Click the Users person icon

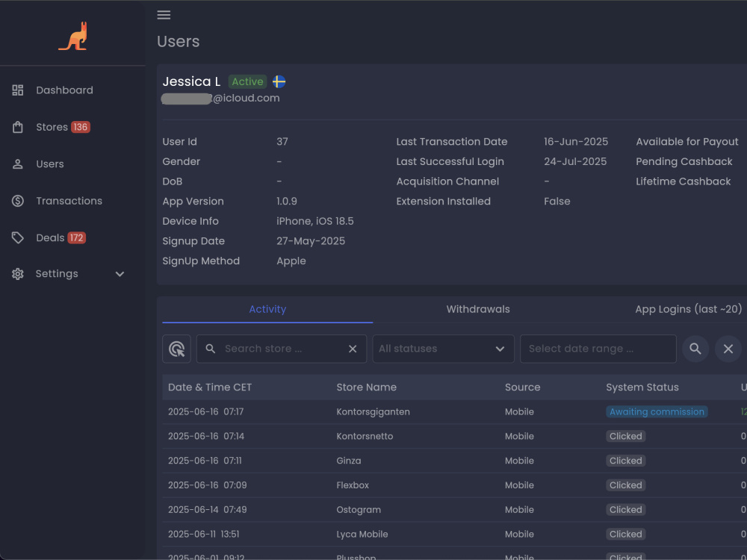(18, 164)
